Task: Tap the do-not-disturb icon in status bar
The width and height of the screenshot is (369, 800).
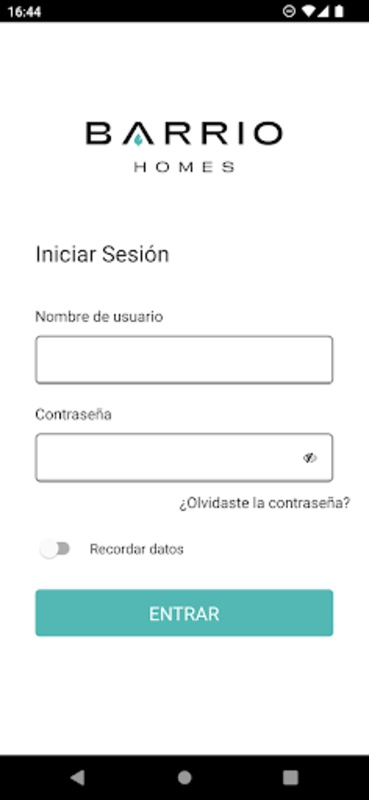Action: [289, 11]
